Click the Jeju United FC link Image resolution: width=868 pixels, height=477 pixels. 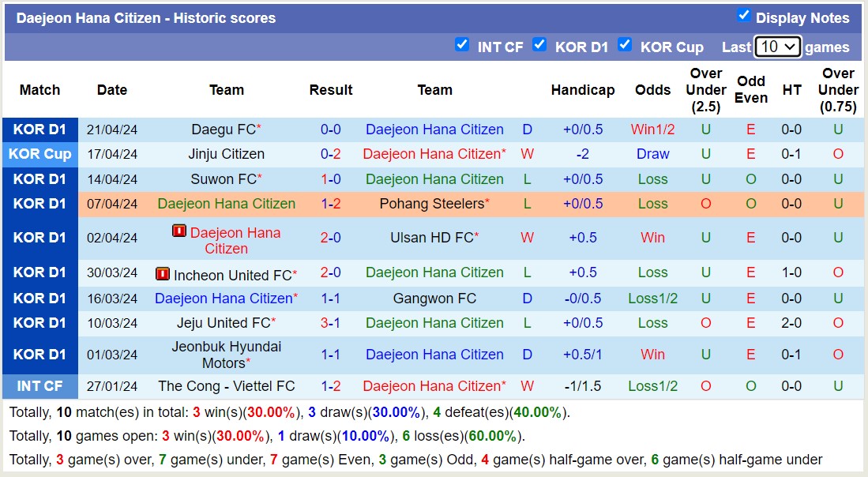click(x=227, y=323)
